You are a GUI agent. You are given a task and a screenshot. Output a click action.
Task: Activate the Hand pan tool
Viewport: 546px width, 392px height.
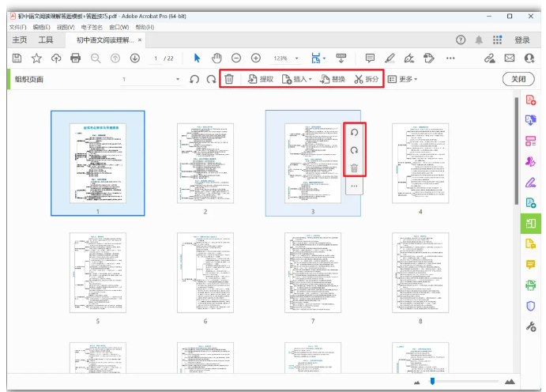(217, 58)
